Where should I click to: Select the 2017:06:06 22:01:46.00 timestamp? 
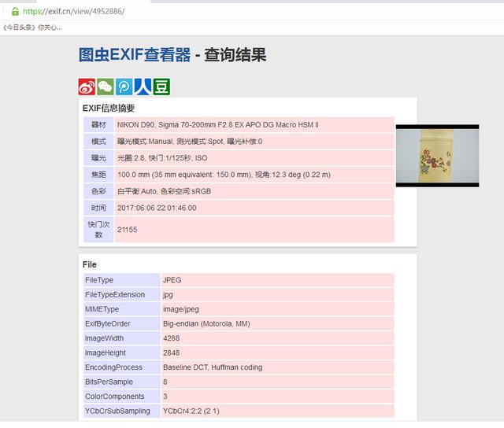[x=157, y=208]
